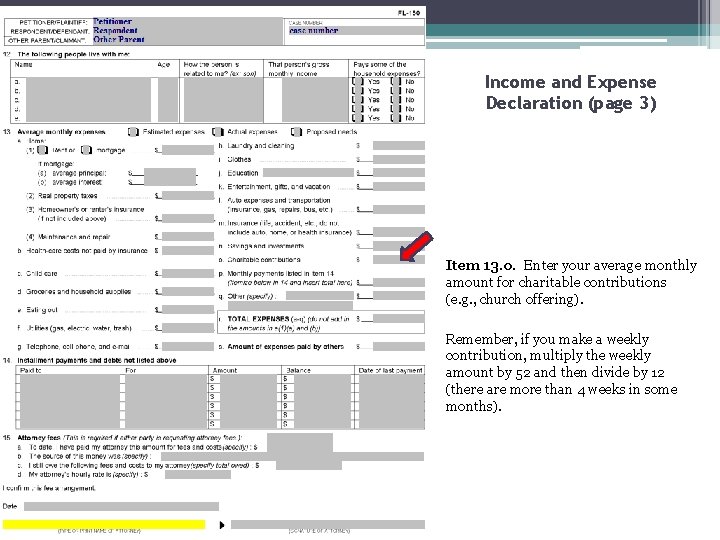
Task: Click the attorney's hourly rate field
Action: [x=198, y=475]
